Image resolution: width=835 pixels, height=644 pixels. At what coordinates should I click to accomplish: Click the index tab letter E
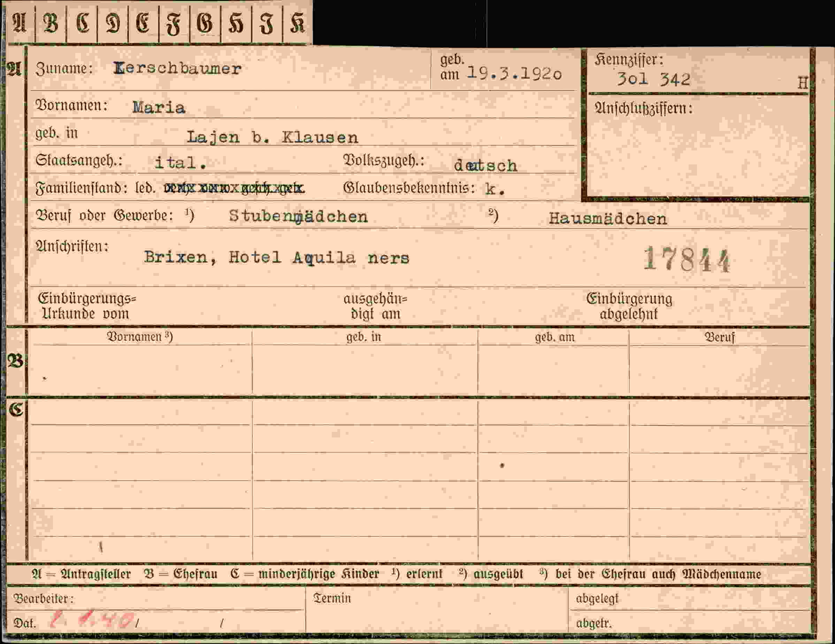143,23
